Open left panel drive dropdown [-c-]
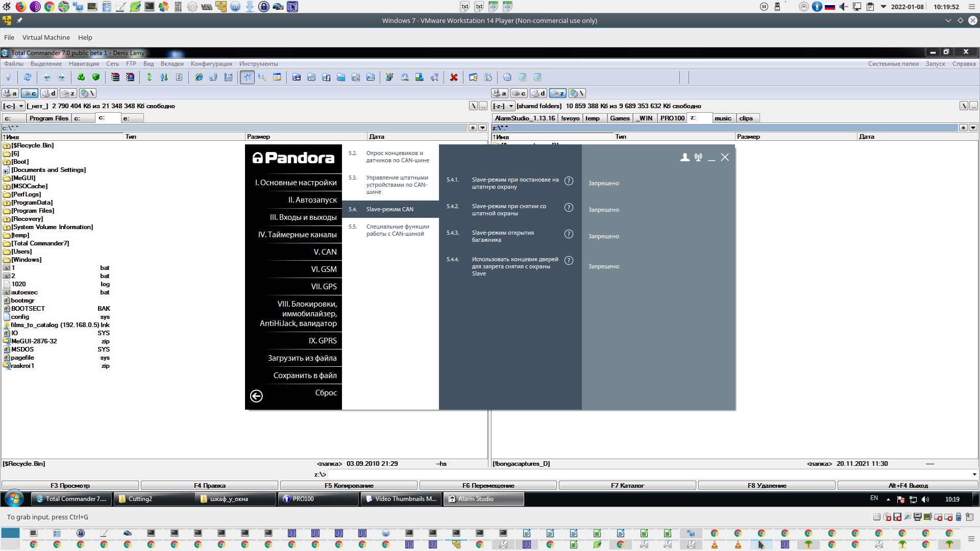The image size is (980, 551). click(13, 106)
